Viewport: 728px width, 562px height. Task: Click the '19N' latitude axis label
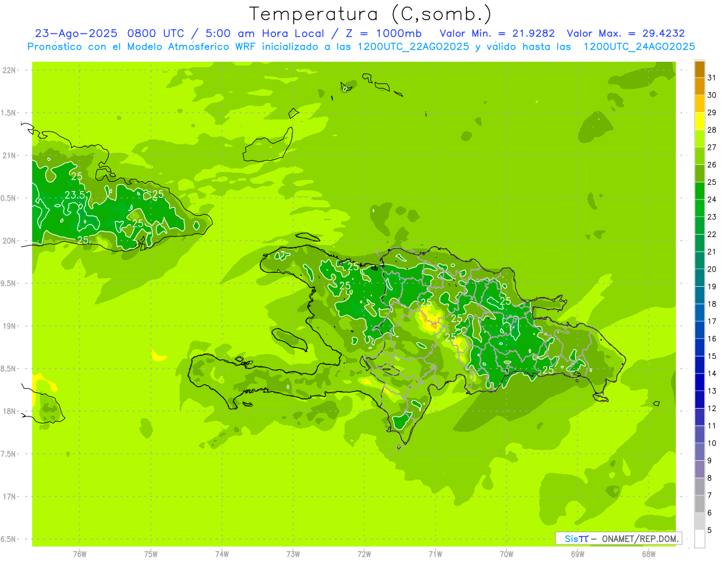tap(9, 326)
